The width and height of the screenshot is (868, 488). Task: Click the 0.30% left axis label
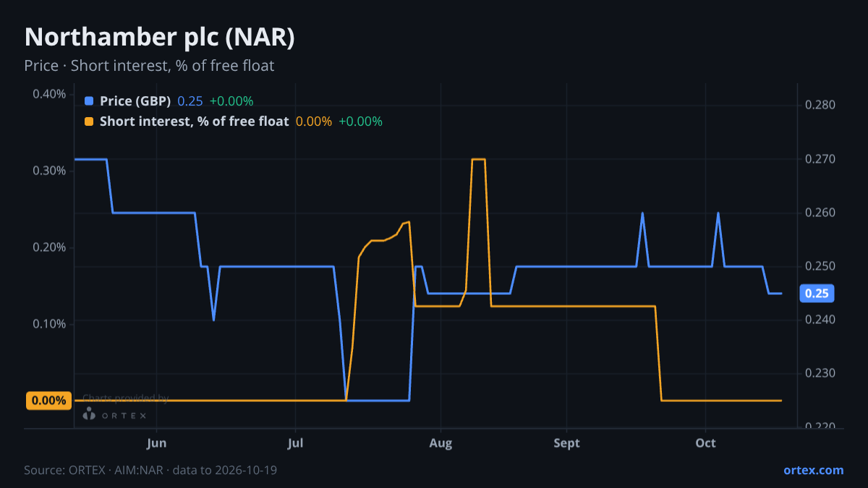[x=49, y=171]
